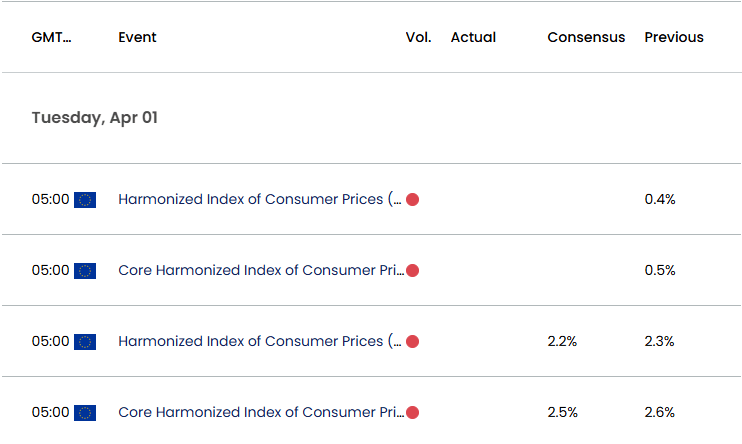The width and height of the screenshot is (742, 444).
Task: Select the Vol. column header
Action: (418, 37)
